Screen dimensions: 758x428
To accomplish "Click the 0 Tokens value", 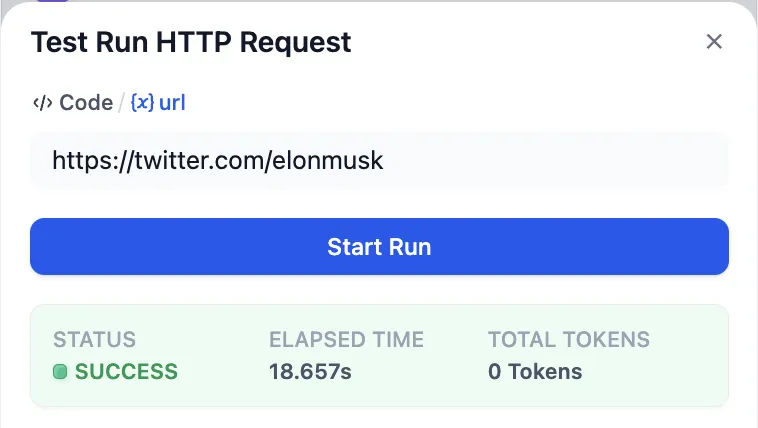I will click(535, 372).
